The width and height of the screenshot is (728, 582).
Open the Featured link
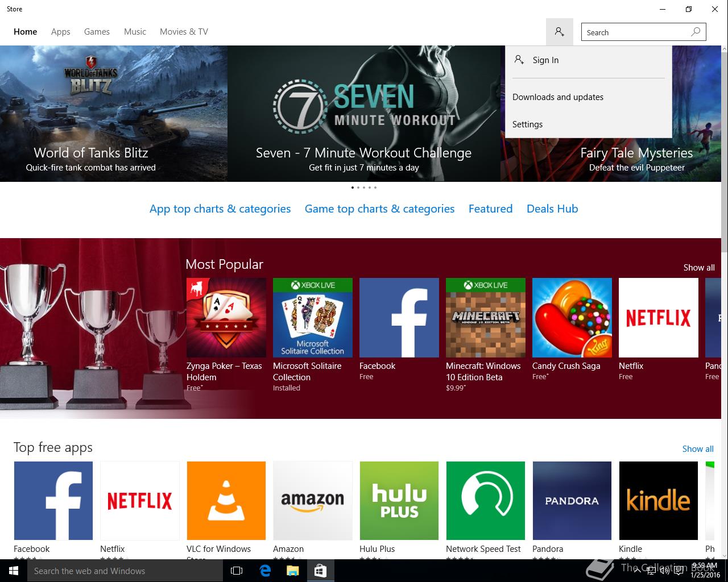490,209
